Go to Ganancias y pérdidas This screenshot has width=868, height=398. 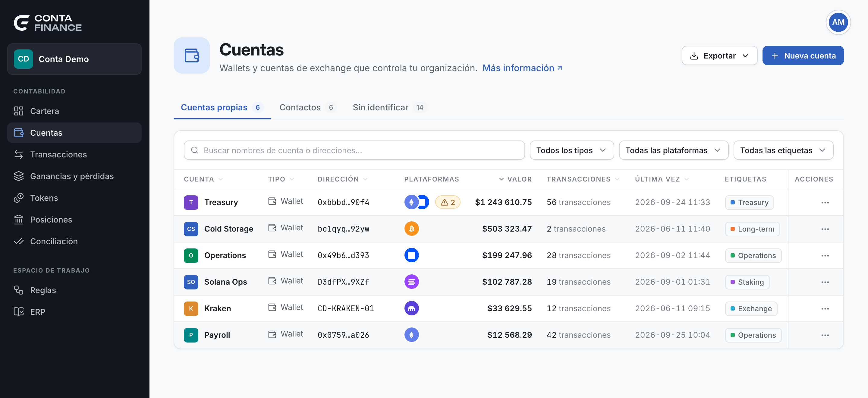pos(74,176)
